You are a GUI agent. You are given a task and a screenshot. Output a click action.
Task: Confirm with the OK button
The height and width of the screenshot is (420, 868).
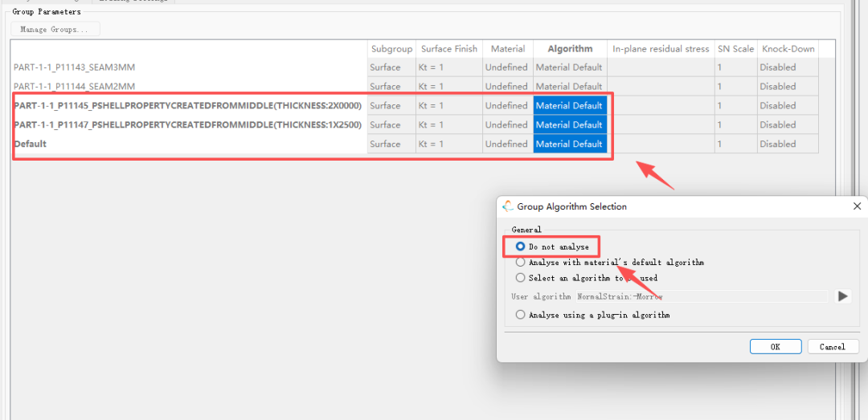[776, 346]
